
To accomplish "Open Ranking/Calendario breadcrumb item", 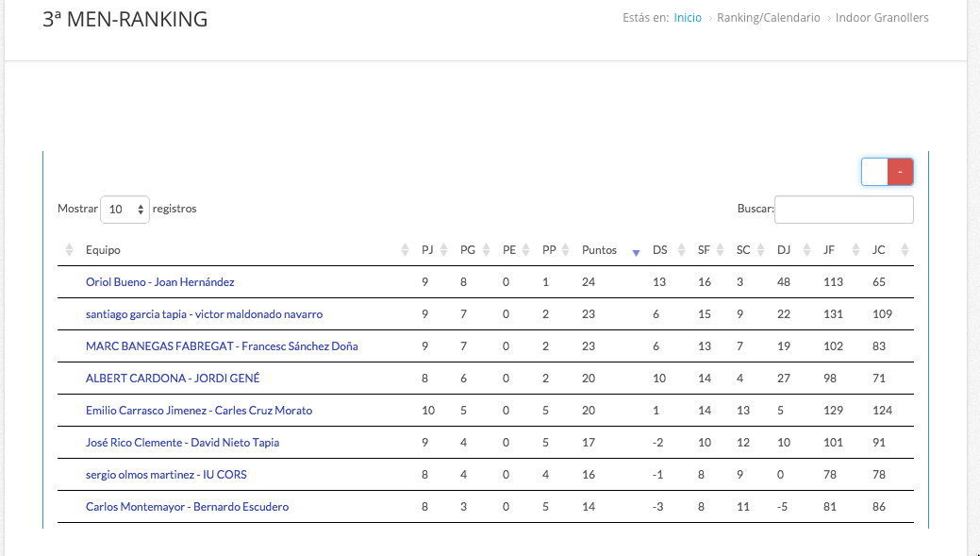I will coord(768,18).
